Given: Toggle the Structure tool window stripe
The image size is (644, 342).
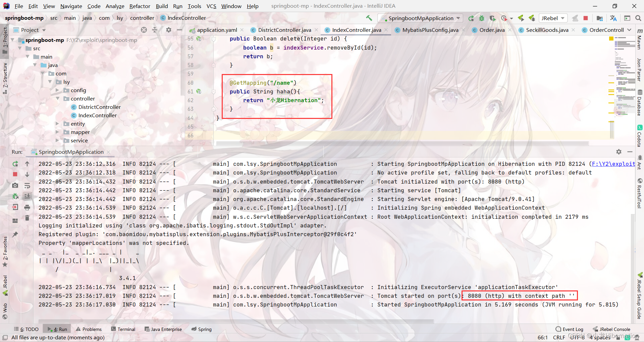Looking at the screenshot, I should point(5,78).
